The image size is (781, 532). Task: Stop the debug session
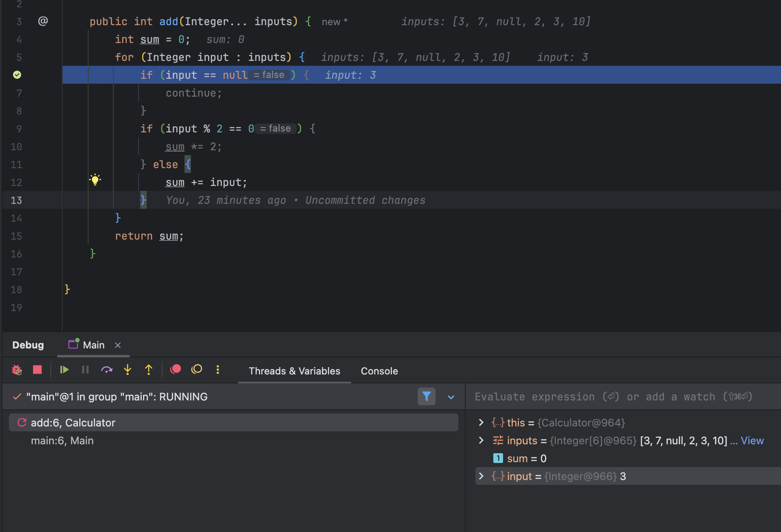pyautogui.click(x=37, y=370)
